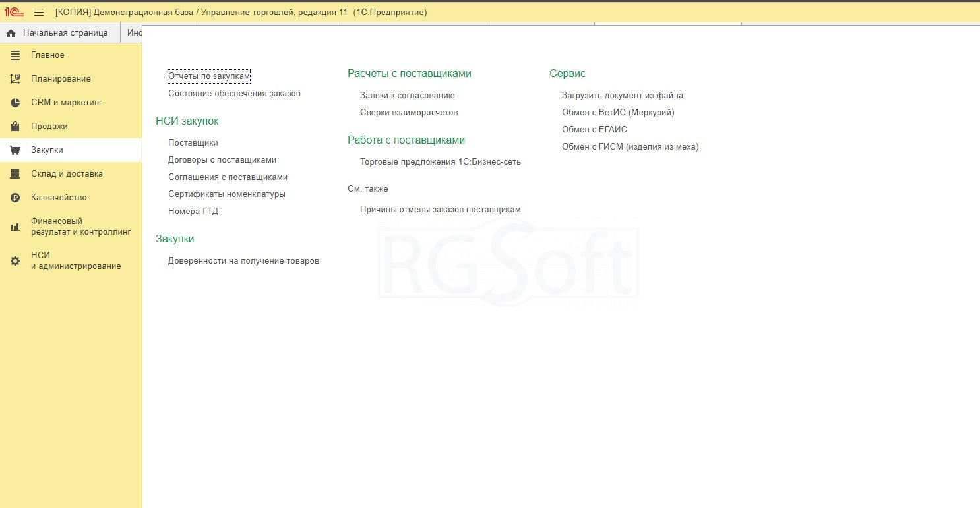Open the Поставщики list
This screenshot has height=508, width=980.
coord(193,143)
